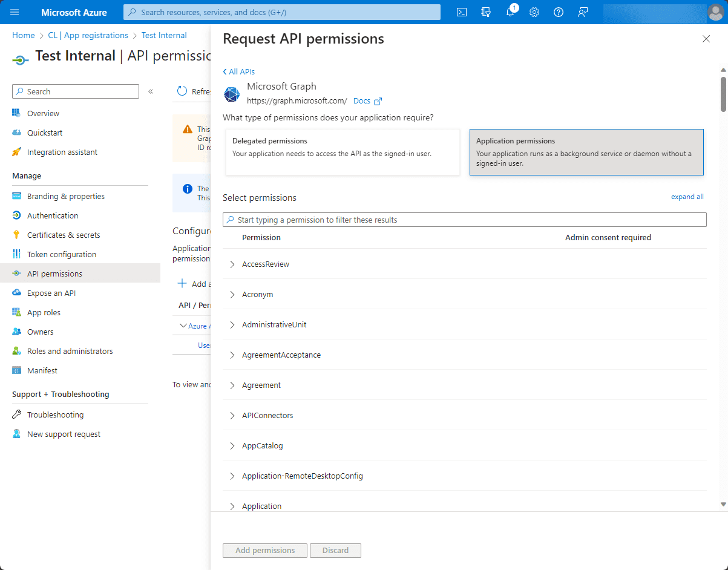Click the panel vertical scrollbar thumb

(723, 94)
